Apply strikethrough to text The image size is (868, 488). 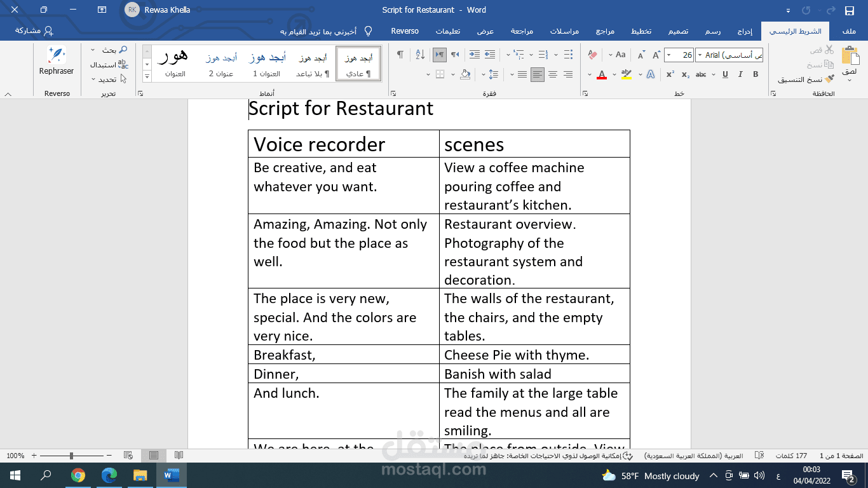tap(701, 74)
